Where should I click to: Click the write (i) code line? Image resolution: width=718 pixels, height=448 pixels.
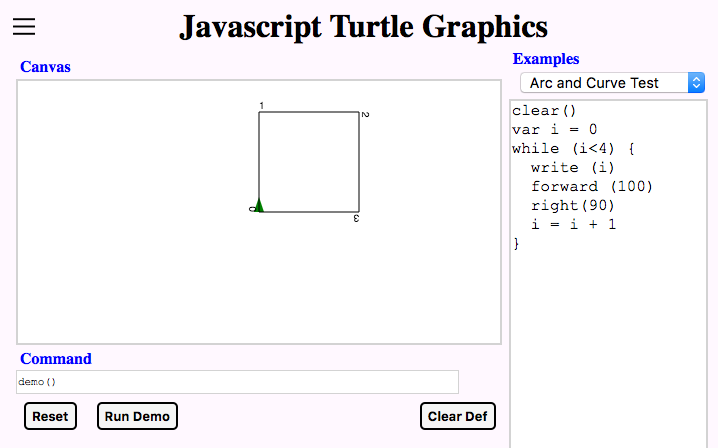(x=572, y=168)
